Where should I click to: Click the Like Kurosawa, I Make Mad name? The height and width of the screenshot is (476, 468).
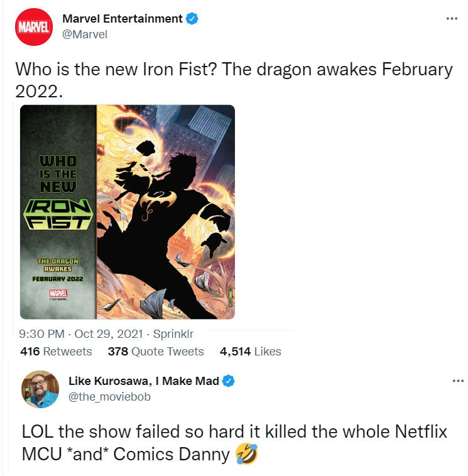coord(144,381)
